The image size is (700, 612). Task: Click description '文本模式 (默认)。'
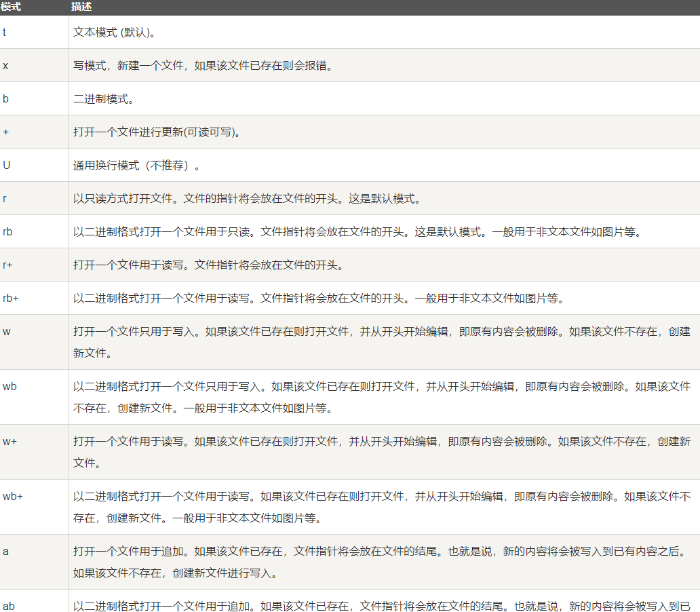pos(114,32)
